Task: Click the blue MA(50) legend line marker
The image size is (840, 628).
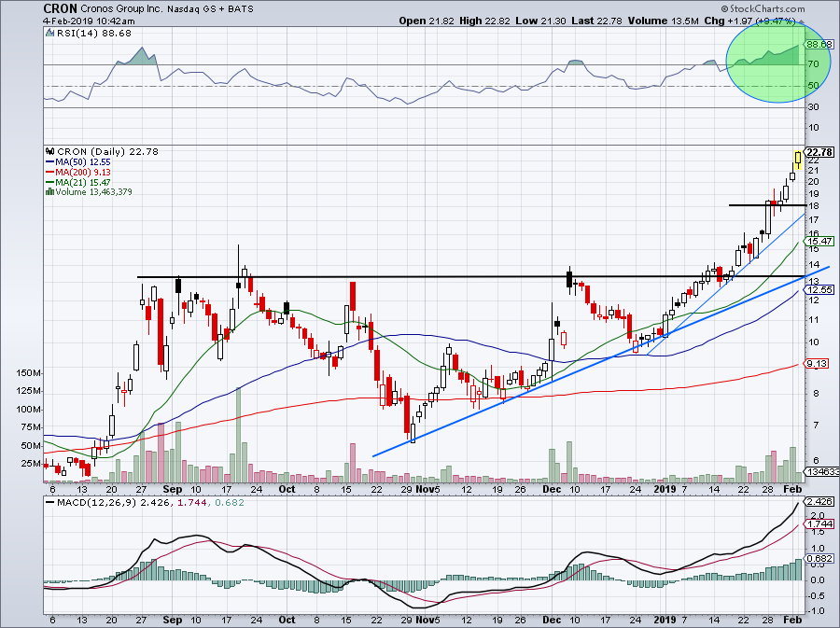Action: tap(49, 162)
